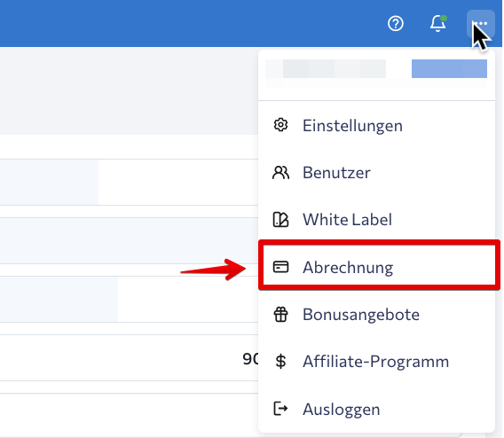Image resolution: width=504 pixels, height=438 pixels.
Task: Open Bonusangebote menu item
Action: coord(376,314)
